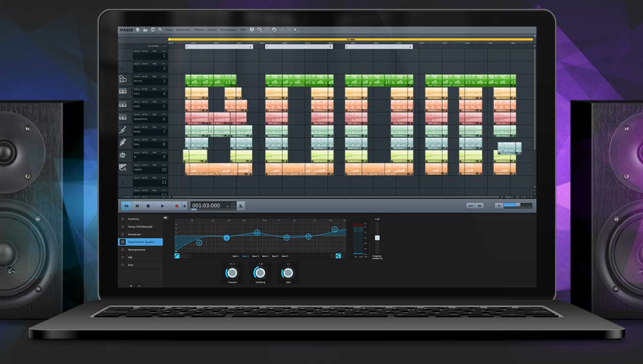Click the new project page icon
This screenshot has width=643, height=364.
coord(138,30)
